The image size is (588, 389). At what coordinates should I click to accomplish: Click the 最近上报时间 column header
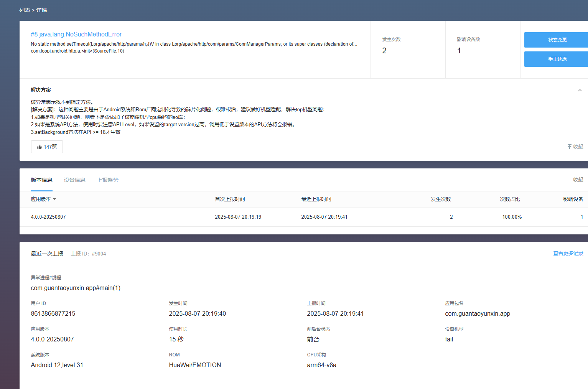[x=316, y=199]
